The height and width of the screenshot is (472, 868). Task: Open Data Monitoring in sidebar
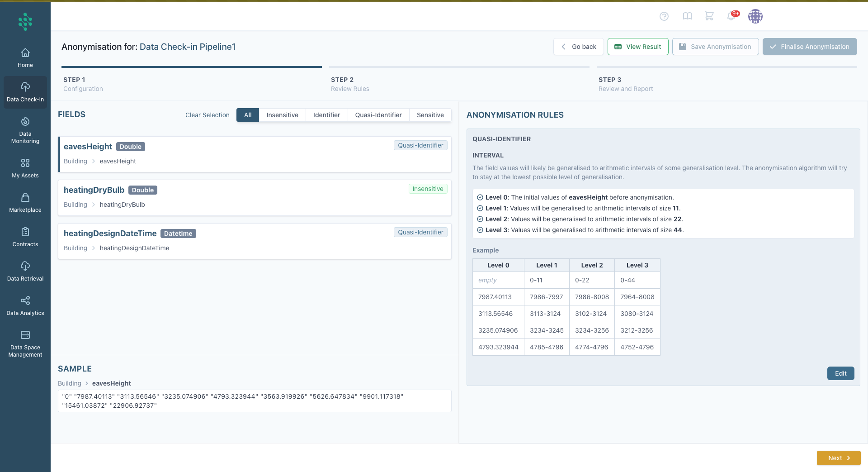pyautogui.click(x=25, y=130)
